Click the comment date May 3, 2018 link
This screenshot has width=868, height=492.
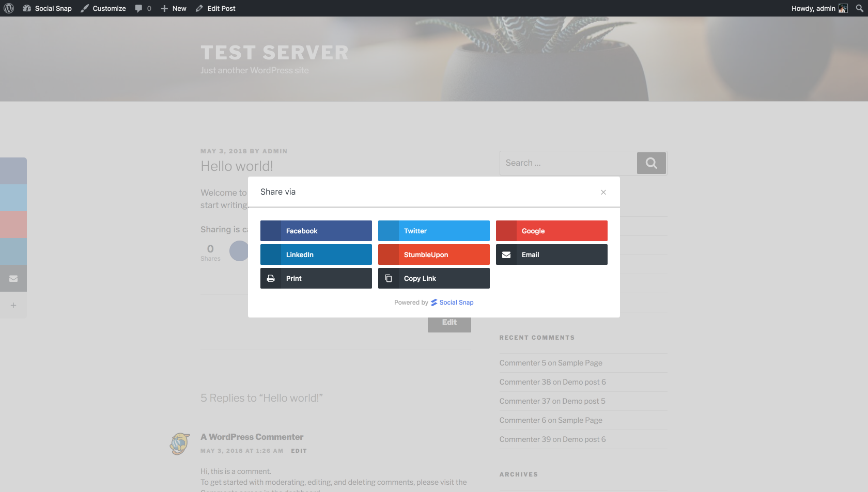242,451
